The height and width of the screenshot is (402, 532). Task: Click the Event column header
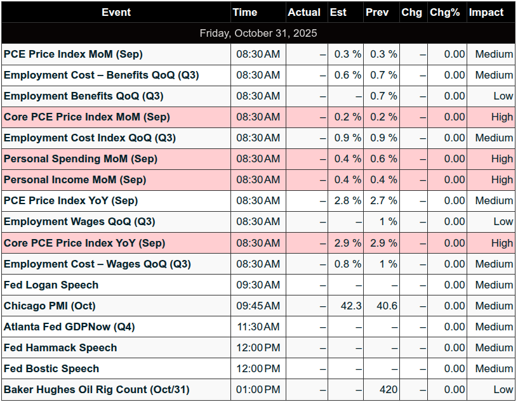(116, 12)
